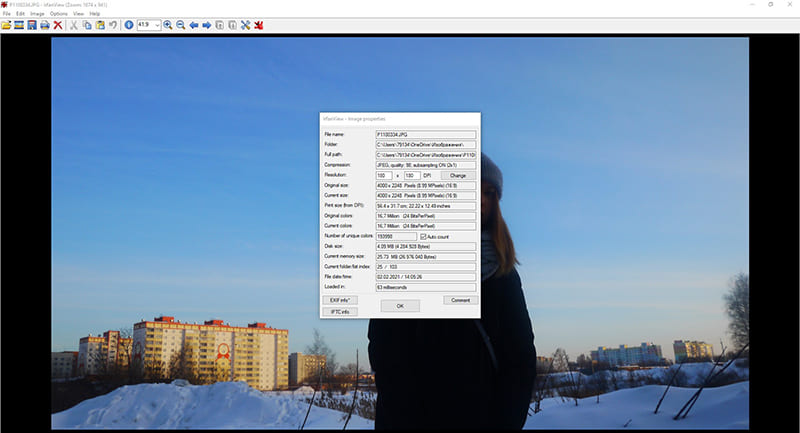Click the Current memory size value field
This screenshot has height=433, width=800.
[426, 257]
